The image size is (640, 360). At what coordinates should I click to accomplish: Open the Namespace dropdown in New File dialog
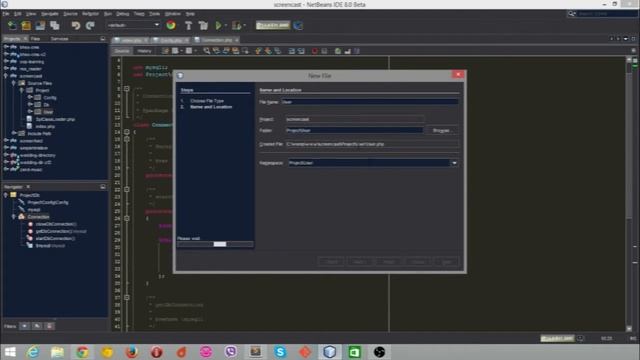click(x=454, y=163)
